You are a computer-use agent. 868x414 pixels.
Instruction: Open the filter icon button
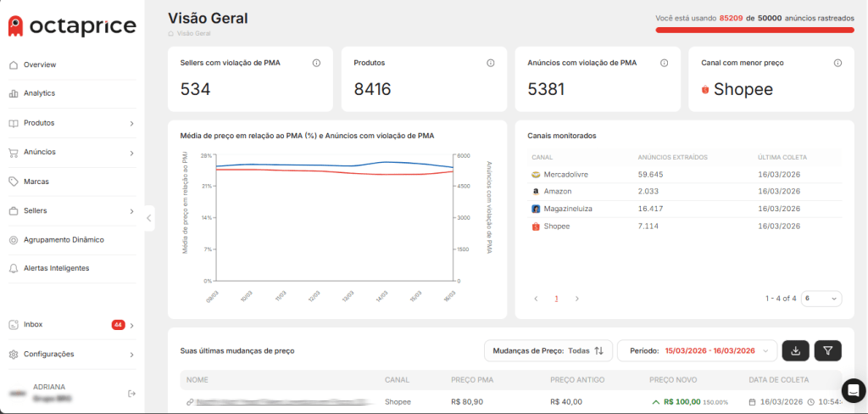827,350
